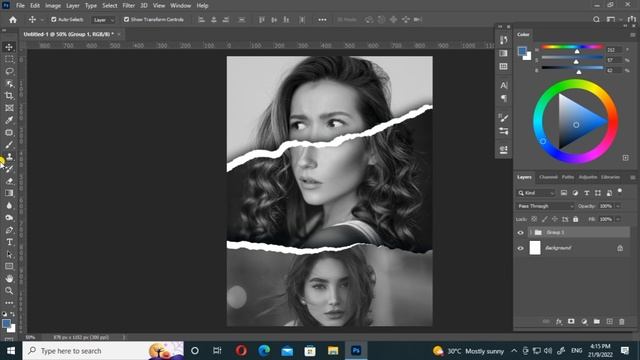
Task: Open the layer filter Kind dropdown
Action: click(536, 193)
